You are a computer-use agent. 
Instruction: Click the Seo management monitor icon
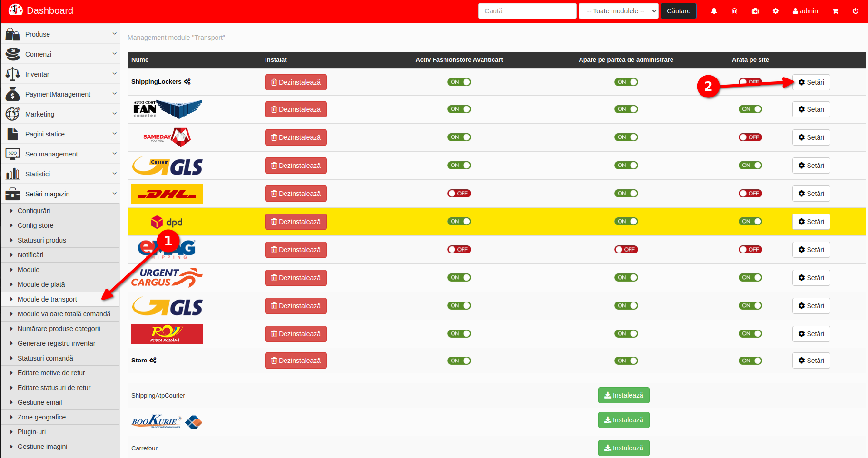pyautogui.click(x=12, y=154)
